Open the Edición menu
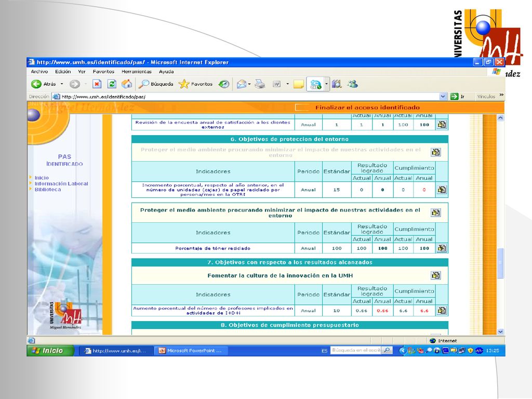Image resolution: width=532 pixels, height=399 pixels. 63,72
